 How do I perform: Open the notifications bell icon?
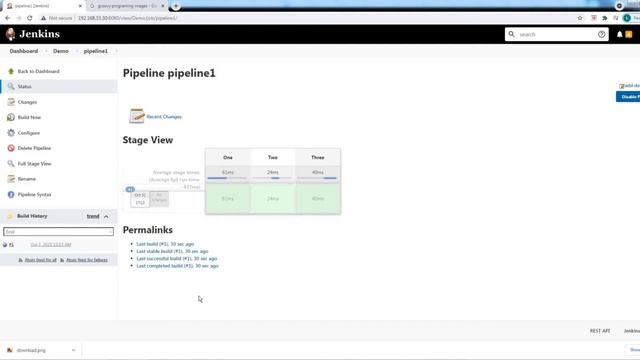(x=620, y=35)
